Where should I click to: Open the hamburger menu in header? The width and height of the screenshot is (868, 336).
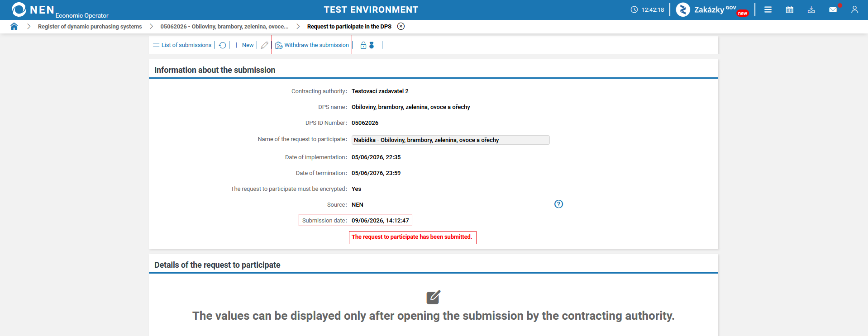point(768,9)
